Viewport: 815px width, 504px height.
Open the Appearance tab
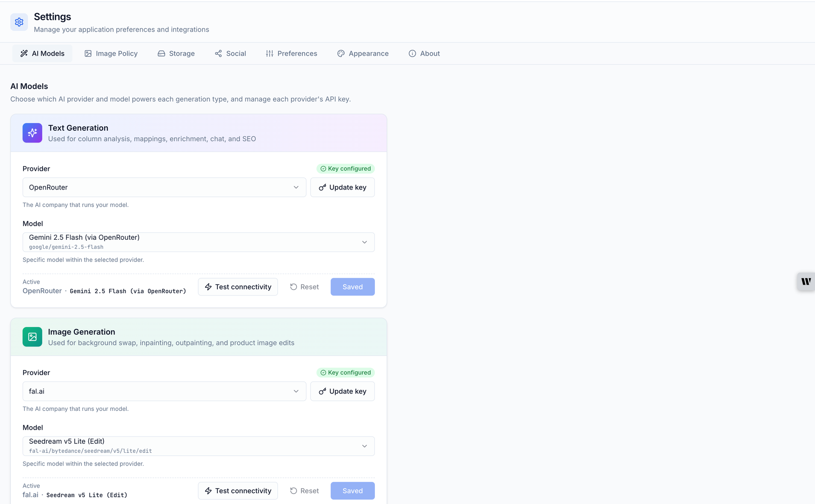363,53
